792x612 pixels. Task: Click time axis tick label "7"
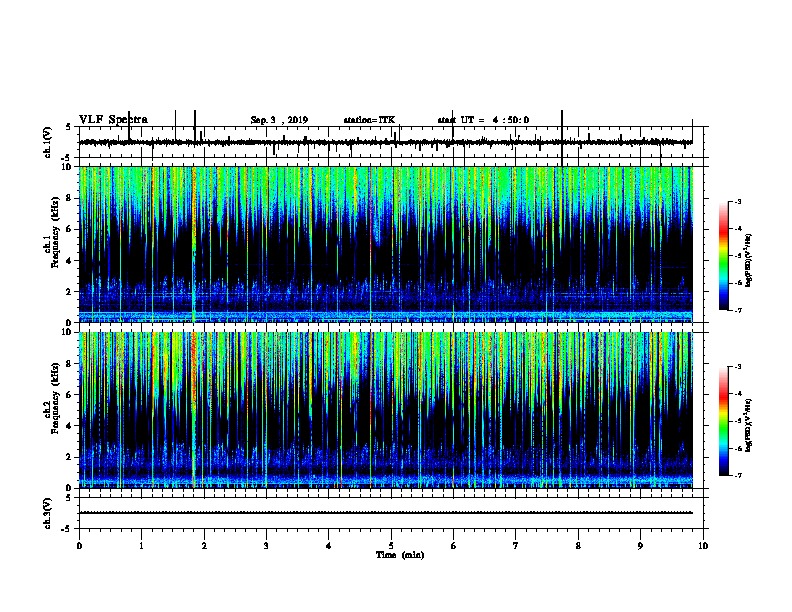tap(516, 546)
